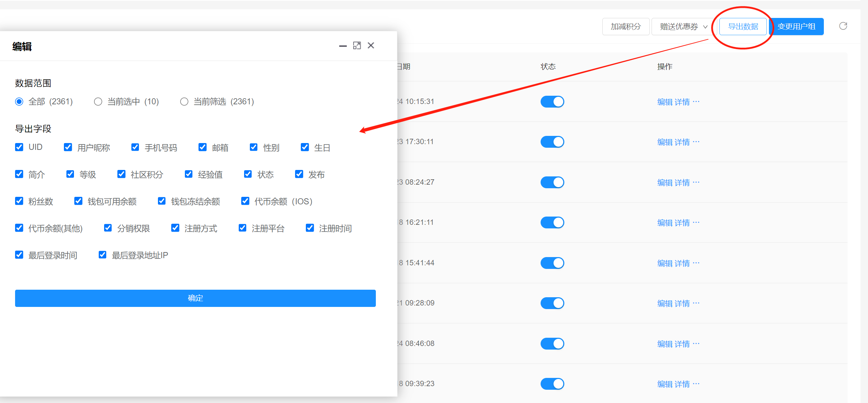Viewport: 868px width, 403px height.
Task: Select the 当前筛选 (2361) data range
Action: 184,102
